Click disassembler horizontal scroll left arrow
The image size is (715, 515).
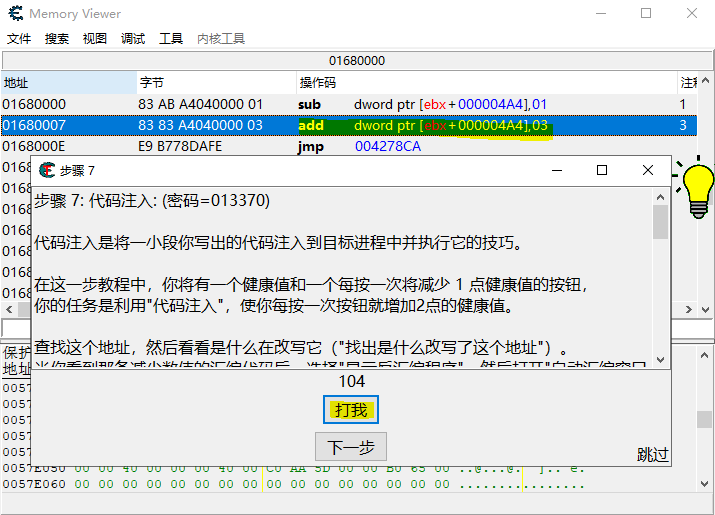[9, 309]
